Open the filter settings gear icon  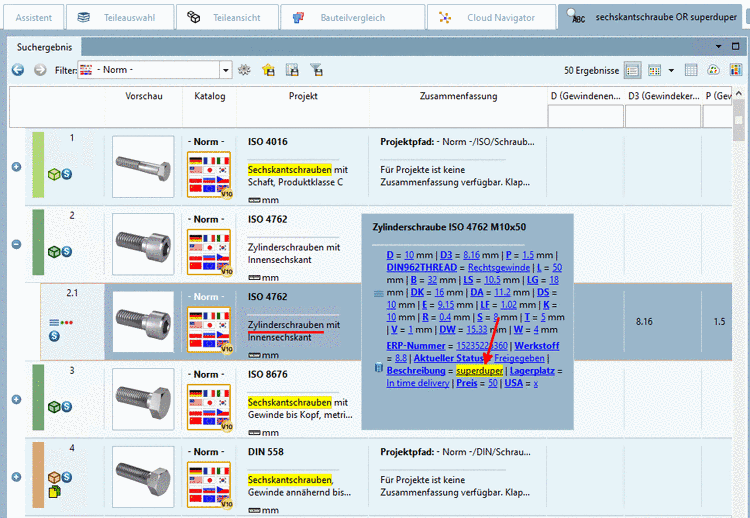244,70
